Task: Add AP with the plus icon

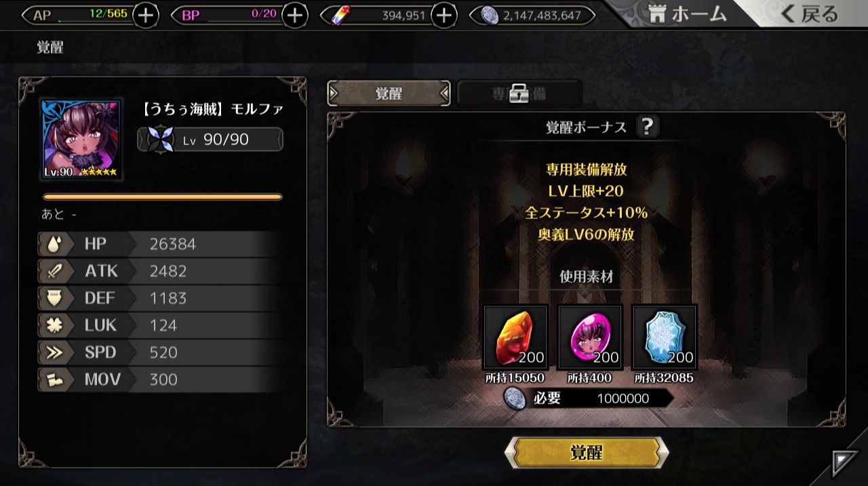Action: point(145,15)
